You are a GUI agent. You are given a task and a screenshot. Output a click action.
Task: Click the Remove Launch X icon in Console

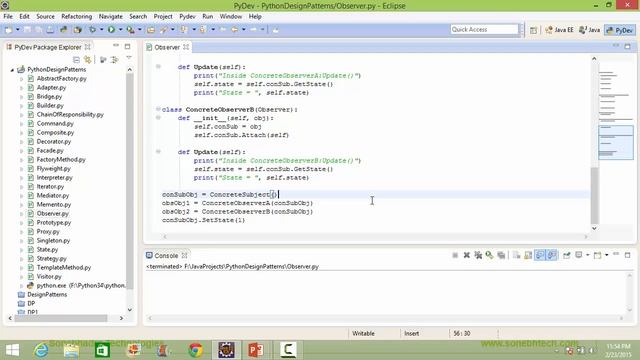[x=467, y=256]
